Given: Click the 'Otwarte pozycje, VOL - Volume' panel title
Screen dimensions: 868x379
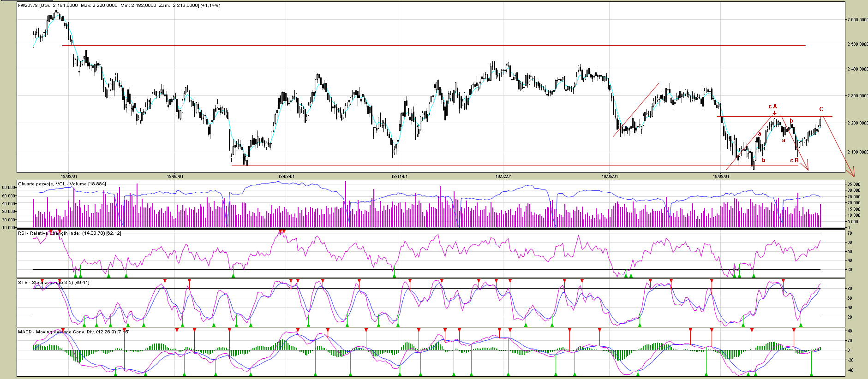Looking at the screenshot, I should [x=62, y=184].
